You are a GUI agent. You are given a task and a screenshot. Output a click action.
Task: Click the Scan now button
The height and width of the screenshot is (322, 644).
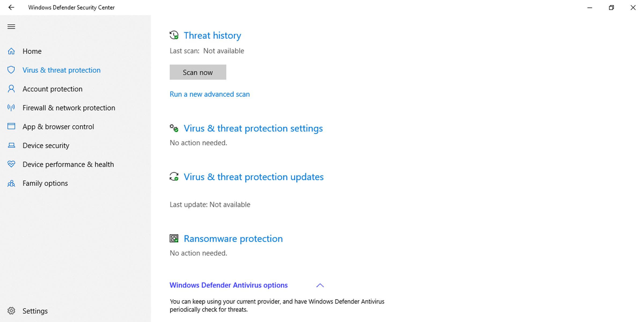point(198,72)
